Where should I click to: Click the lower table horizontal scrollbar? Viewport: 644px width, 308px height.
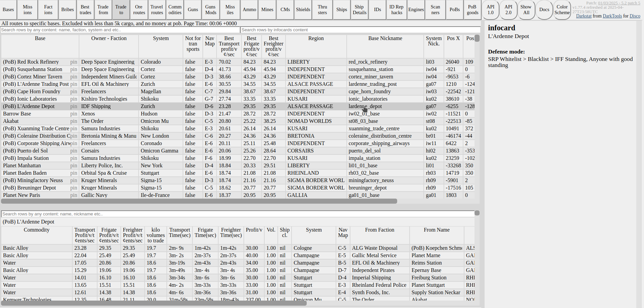click(154, 303)
